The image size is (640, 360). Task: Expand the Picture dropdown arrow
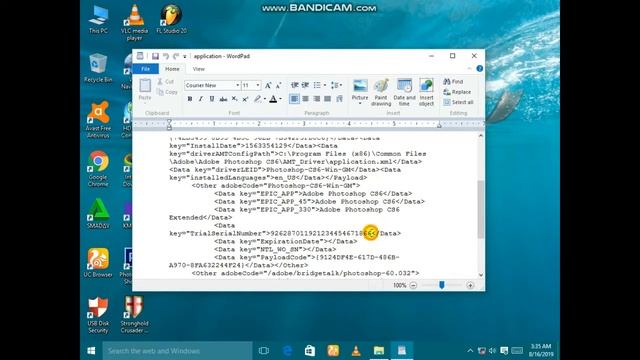pos(360,104)
